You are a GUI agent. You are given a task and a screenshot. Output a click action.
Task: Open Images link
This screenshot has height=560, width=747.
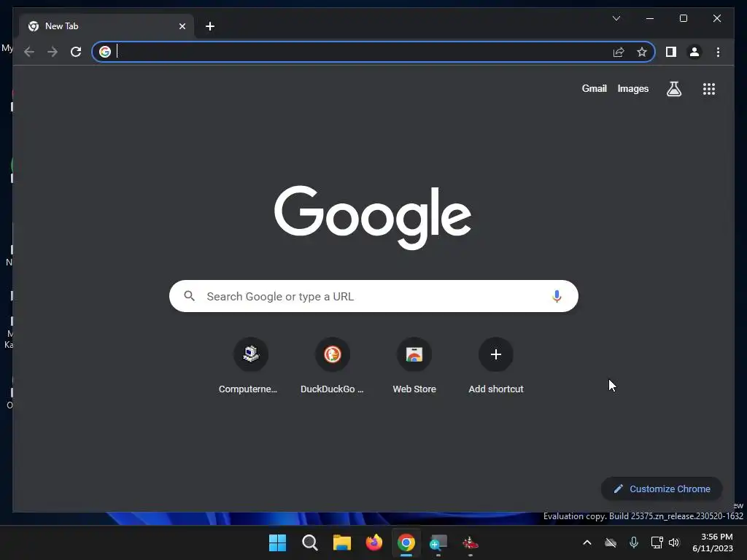click(632, 88)
